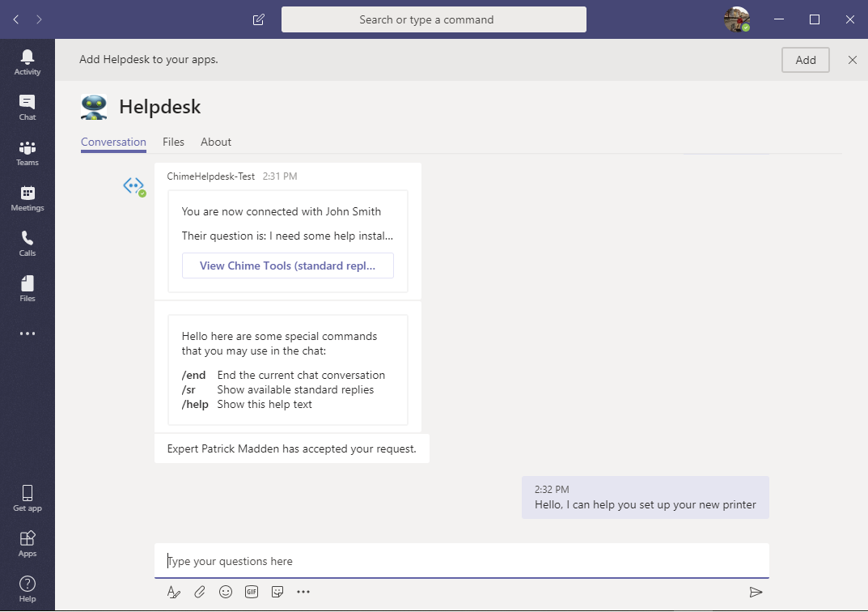Open the Chat section in sidebar
This screenshot has width=868, height=612.
pos(28,108)
